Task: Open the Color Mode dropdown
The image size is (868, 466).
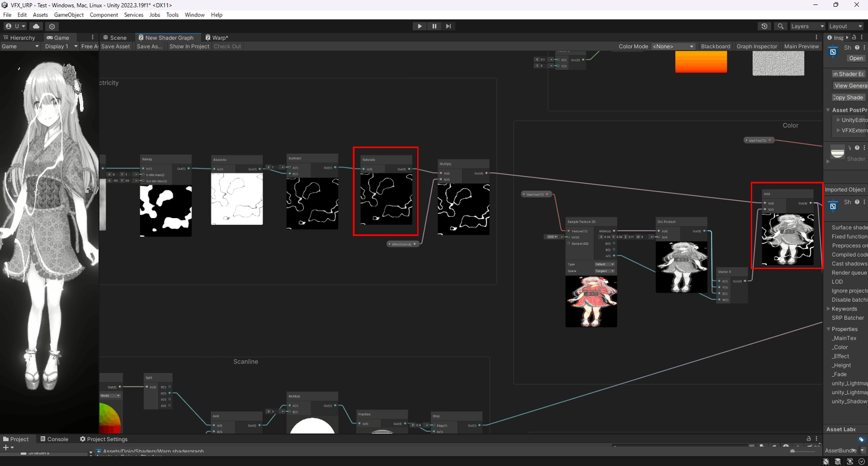Action: pos(673,46)
